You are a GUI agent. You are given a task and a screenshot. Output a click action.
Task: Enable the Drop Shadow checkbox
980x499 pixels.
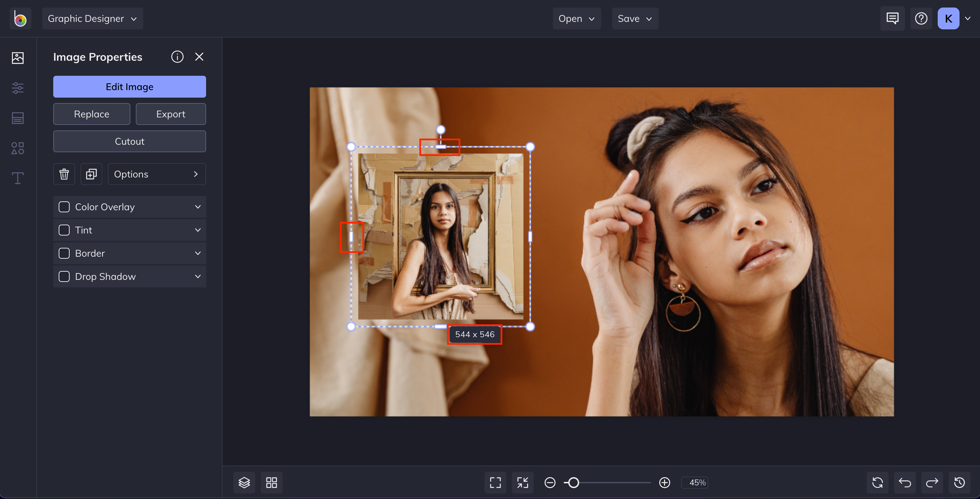click(64, 277)
